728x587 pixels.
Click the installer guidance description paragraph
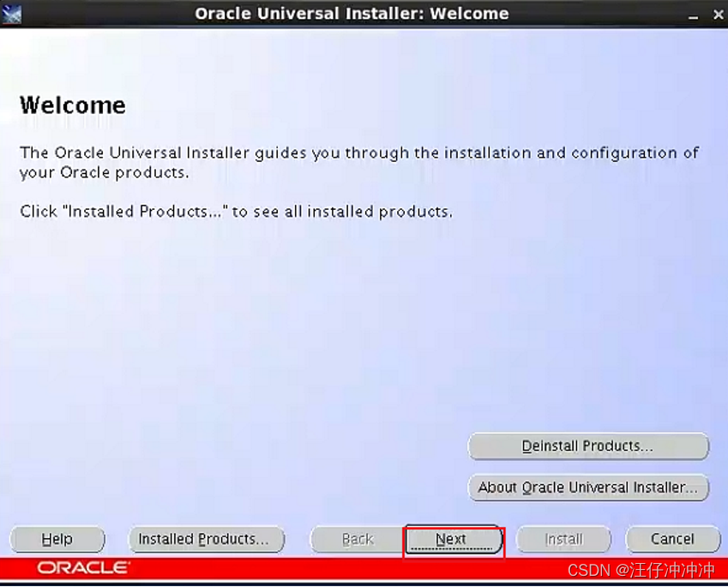[358, 162]
